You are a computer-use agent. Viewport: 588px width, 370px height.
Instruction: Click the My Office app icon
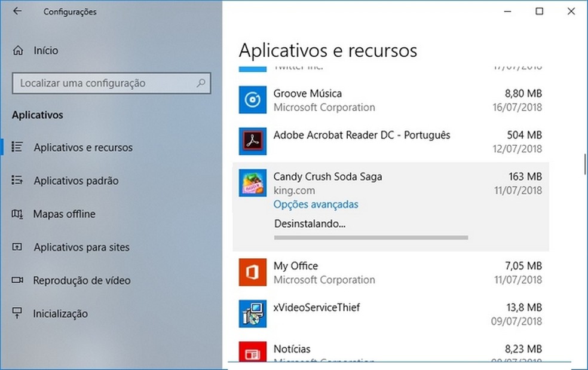pos(252,273)
